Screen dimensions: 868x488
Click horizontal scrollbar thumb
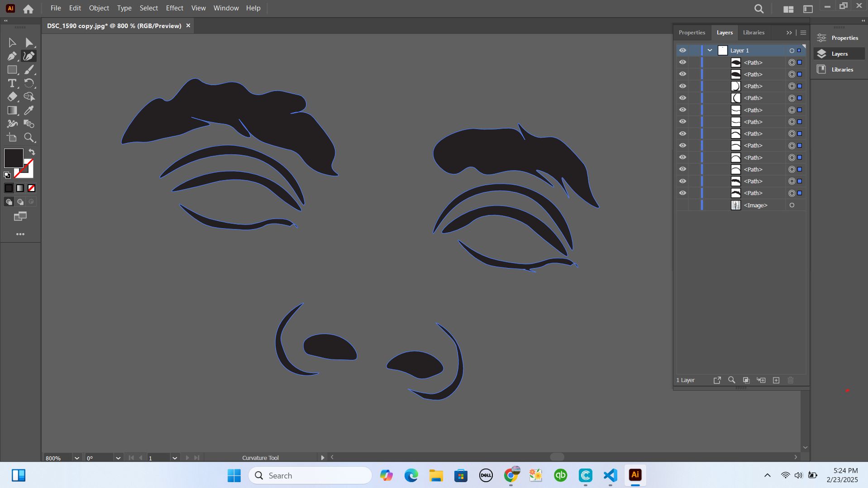557,457
